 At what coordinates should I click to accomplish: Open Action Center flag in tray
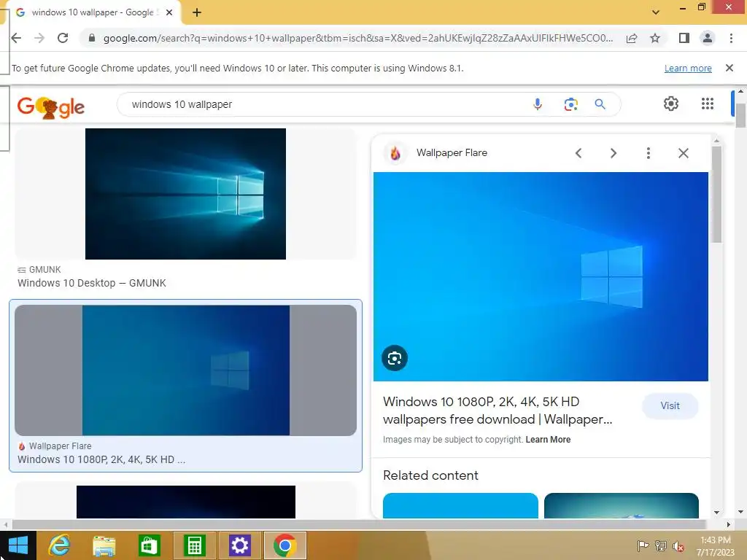click(x=643, y=545)
